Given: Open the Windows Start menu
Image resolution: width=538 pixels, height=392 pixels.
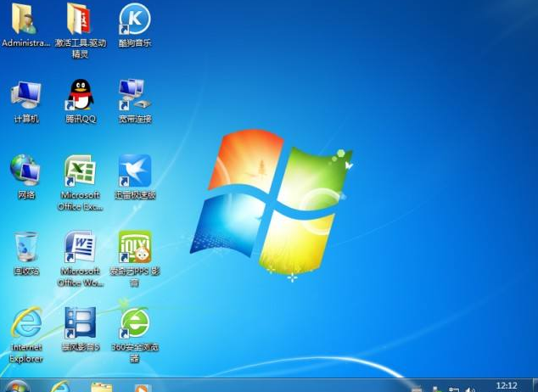Looking at the screenshot, I should point(17,387).
